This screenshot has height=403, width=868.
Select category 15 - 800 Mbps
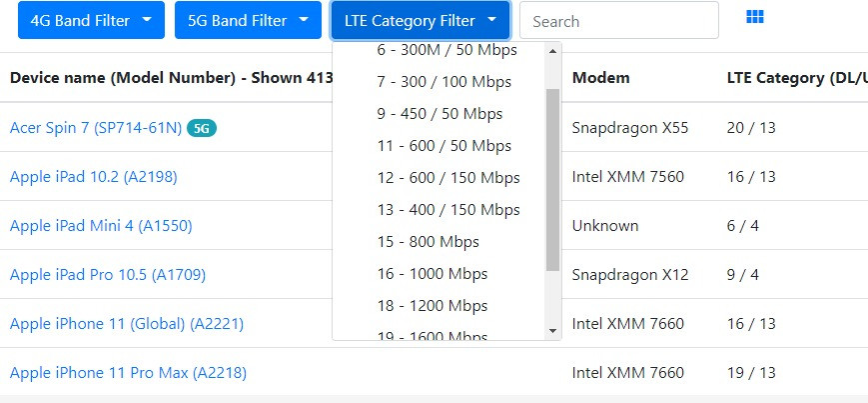tap(428, 242)
